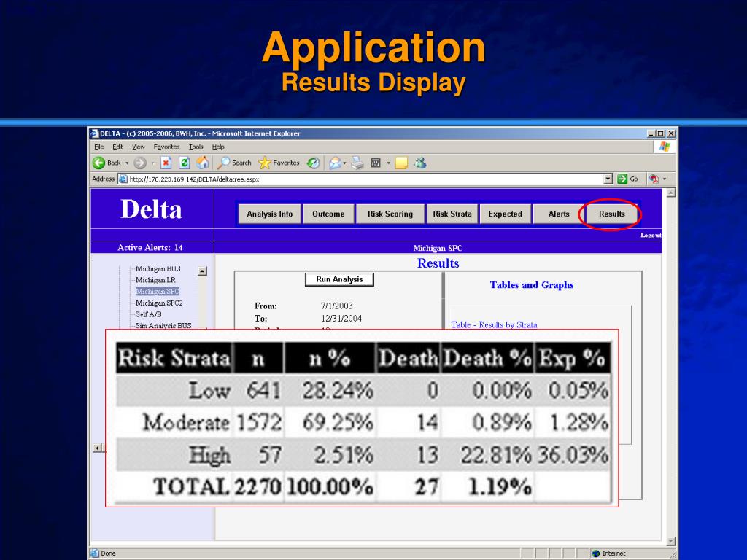Maximize the Internet Explorer window
The height and width of the screenshot is (560, 747).
[x=660, y=134]
